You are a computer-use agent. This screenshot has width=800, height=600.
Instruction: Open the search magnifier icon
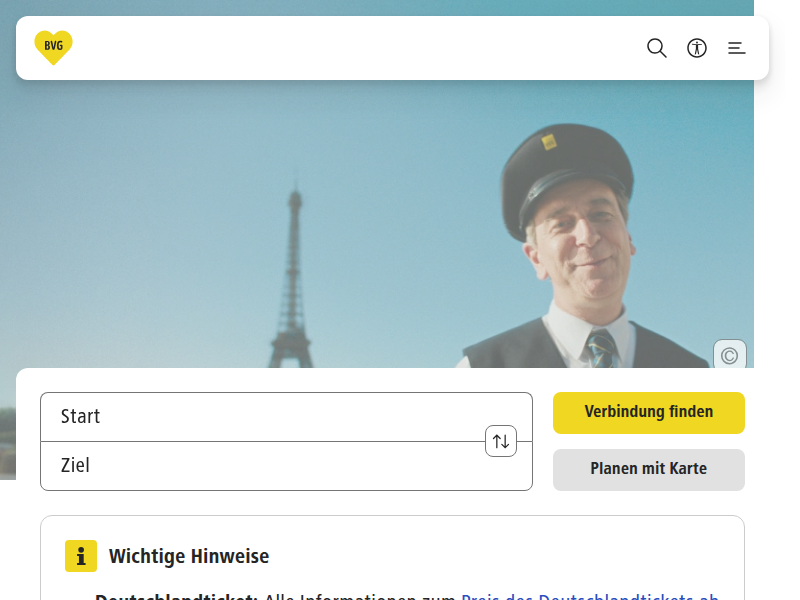(657, 48)
